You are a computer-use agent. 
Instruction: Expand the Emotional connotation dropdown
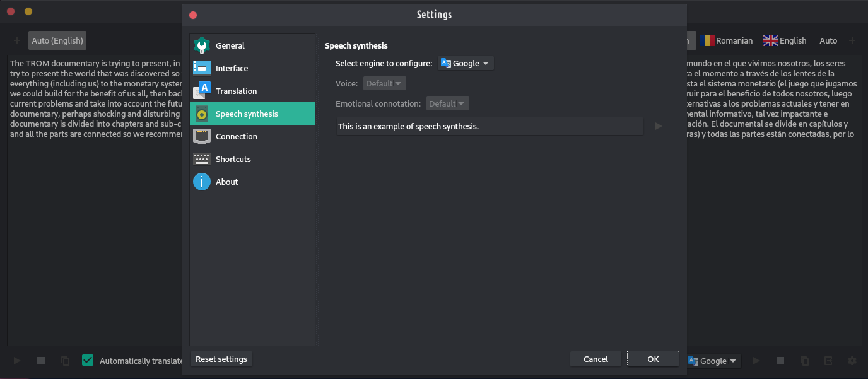447,103
